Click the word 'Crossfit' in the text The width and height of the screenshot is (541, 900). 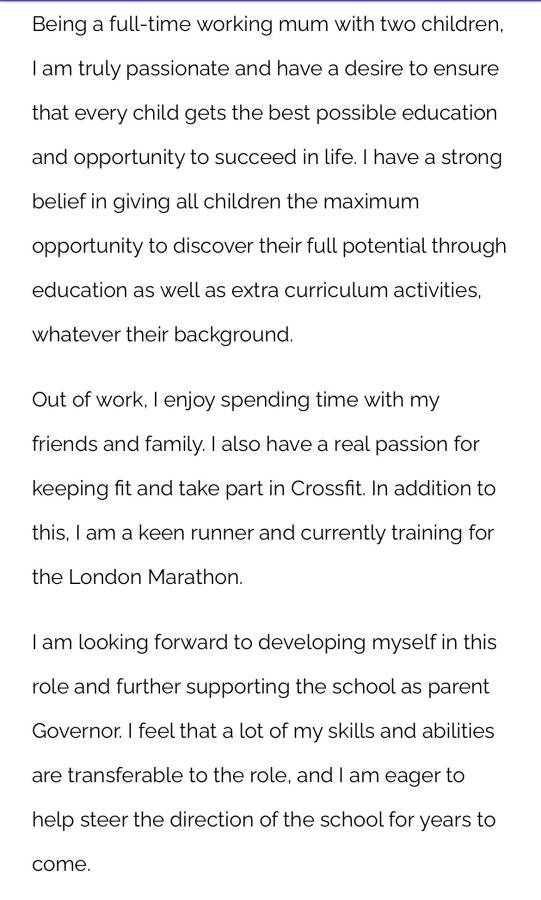pyautogui.click(x=326, y=488)
